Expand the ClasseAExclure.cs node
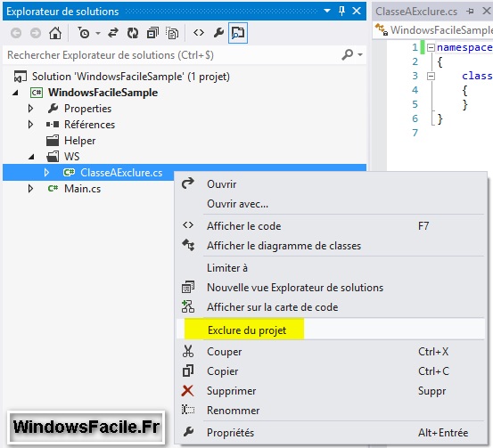This screenshot has width=493, height=448. (x=46, y=173)
